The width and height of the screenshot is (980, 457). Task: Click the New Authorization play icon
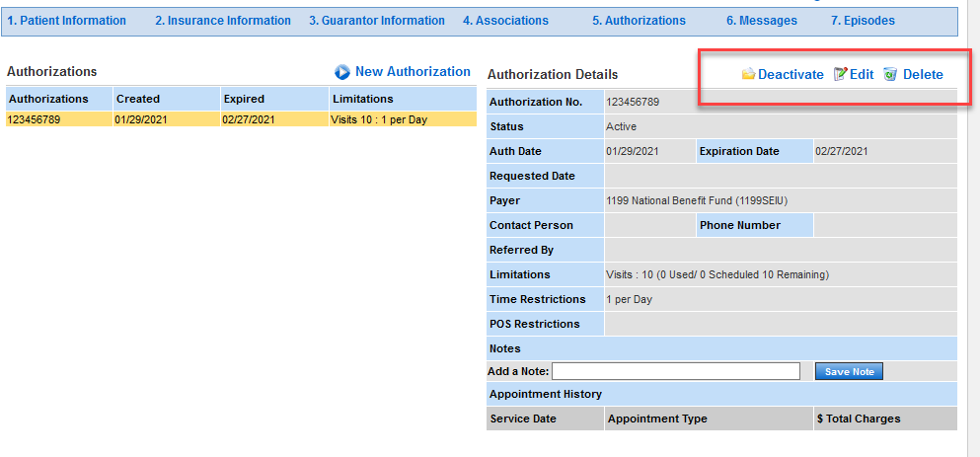coord(342,72)
